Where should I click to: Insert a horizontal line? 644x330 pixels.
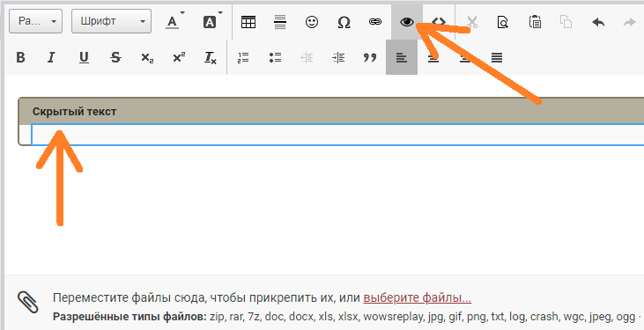[280, 22]
